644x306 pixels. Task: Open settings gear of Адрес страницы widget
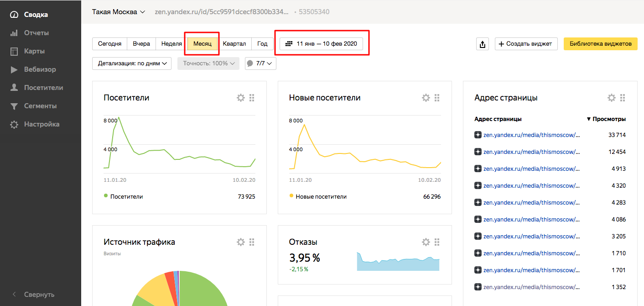click(612, 98)
